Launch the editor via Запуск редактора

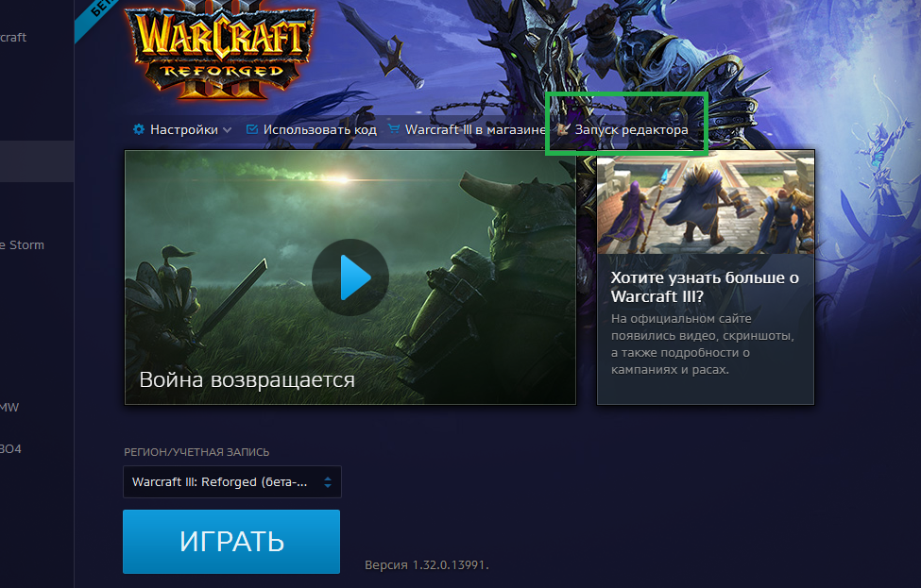[x=631, y=129]
